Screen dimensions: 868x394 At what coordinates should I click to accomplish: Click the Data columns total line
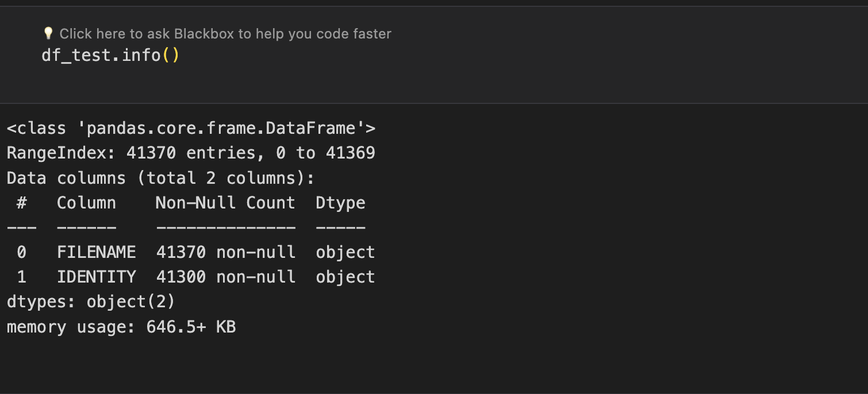161,178
